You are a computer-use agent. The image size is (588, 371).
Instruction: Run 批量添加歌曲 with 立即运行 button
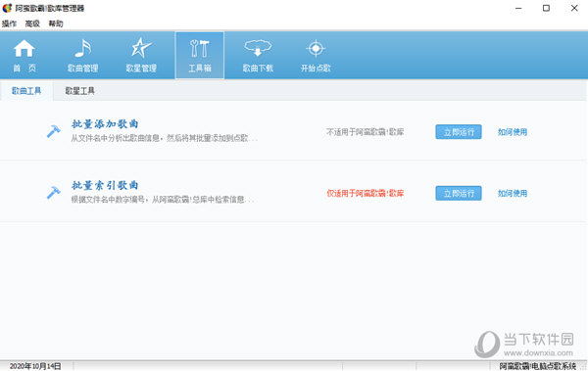459,132
